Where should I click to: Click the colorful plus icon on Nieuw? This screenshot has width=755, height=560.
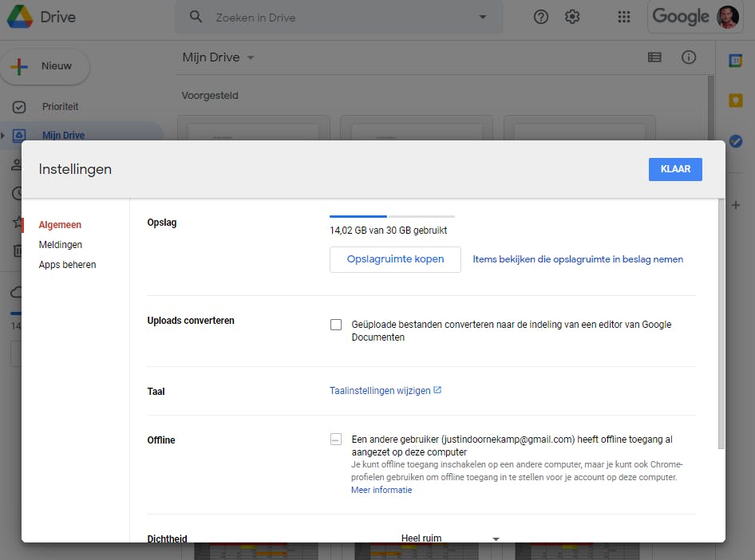(x=19, y=66)
